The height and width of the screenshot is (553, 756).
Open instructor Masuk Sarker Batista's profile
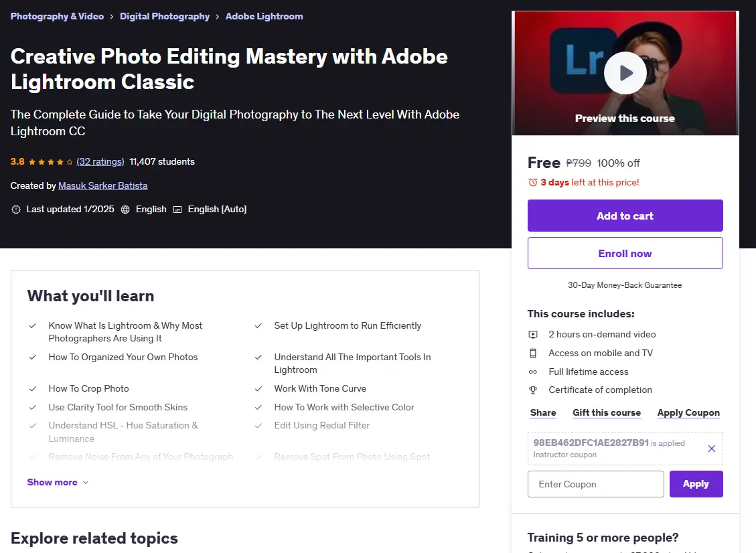[x=102, y=185]
